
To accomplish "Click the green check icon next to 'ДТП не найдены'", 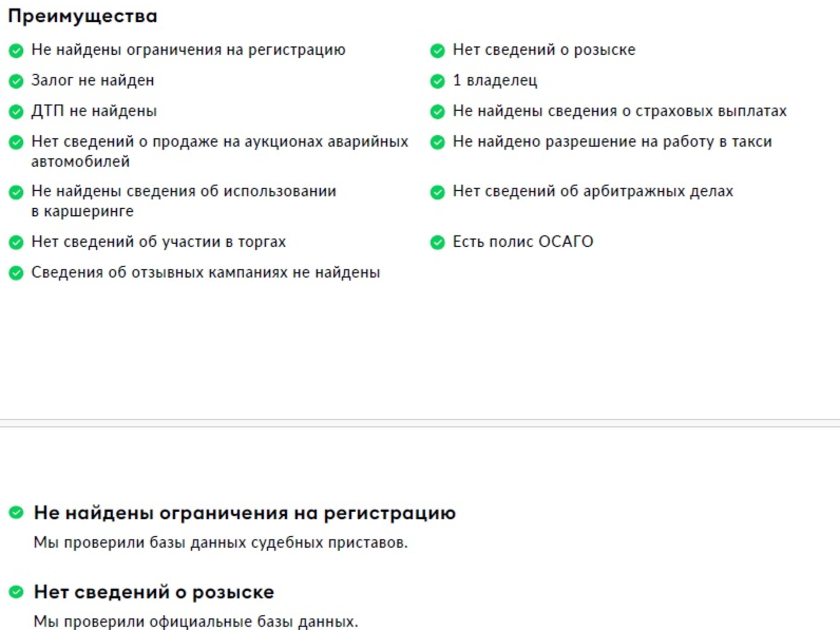I will (16, 112).
